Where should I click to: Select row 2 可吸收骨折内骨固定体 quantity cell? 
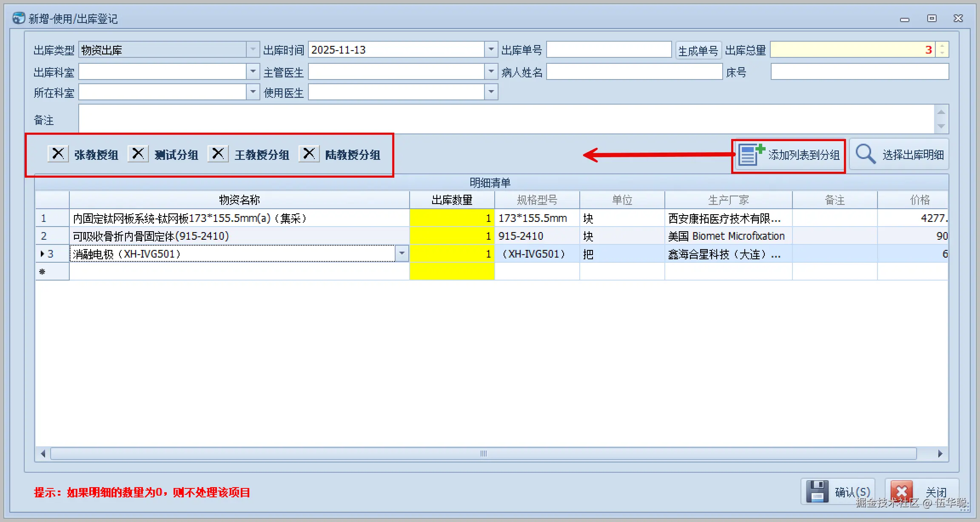[452, 236]
